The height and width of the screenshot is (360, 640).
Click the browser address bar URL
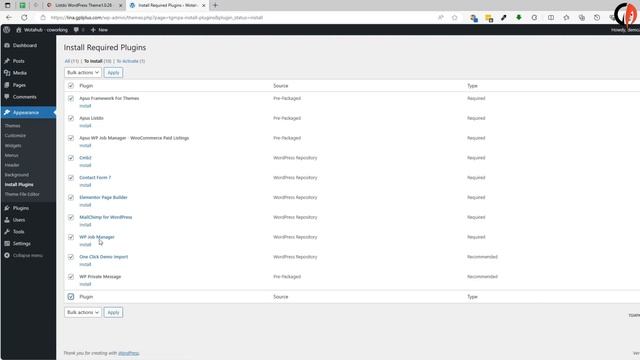[x=157, y=18]
